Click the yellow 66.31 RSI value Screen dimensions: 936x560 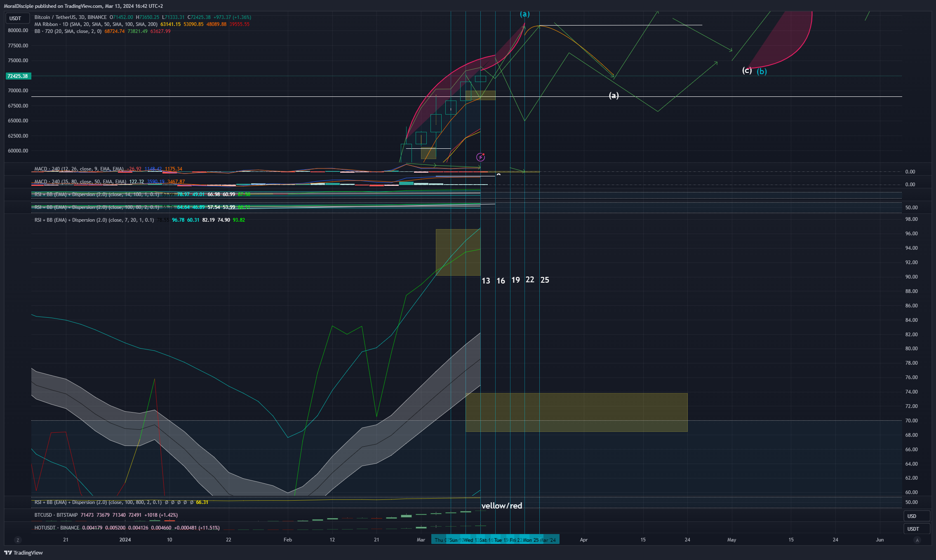pos(202,502)
